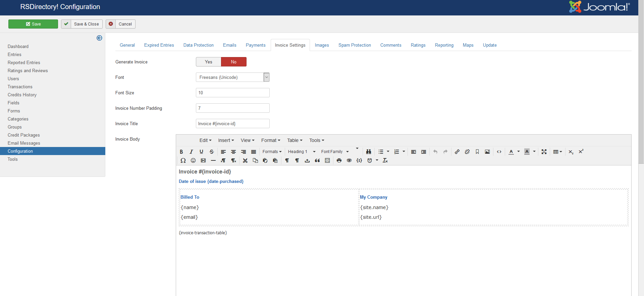Apply strikethrough formatting
The image size is (644, 296).
(212, 152)
